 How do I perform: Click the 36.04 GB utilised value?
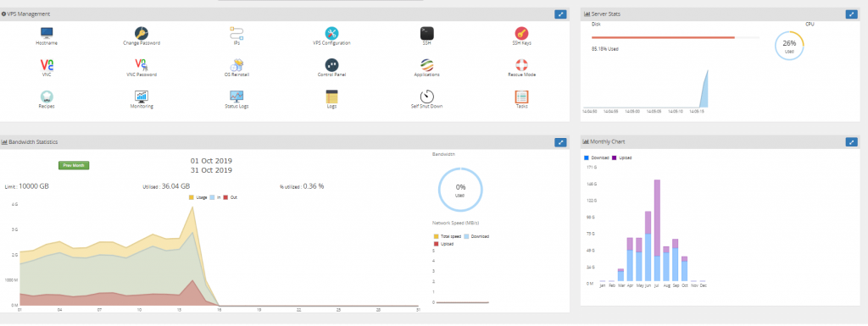coord(176,186)
